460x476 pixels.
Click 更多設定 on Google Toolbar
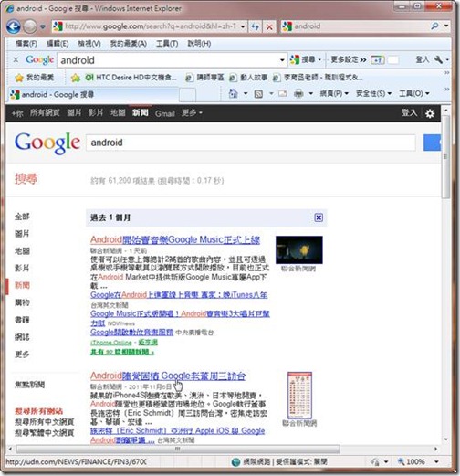(x=348, y=59)
